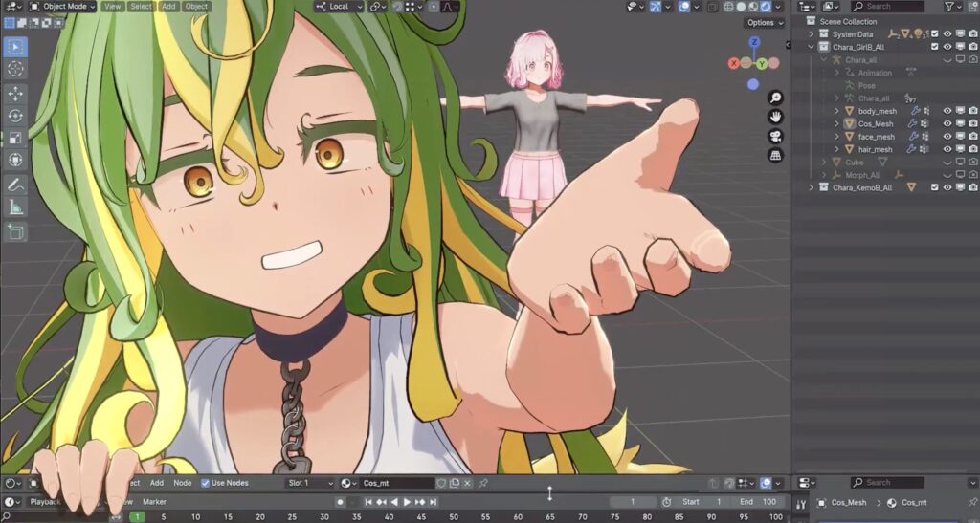Toggle X-ray view in viewport header
The height and width of the screenshot is (523, 980).
(712, 7)
